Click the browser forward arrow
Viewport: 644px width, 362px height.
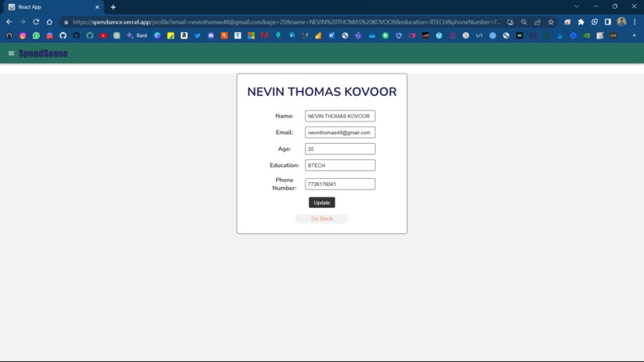(x=22, y=22)
